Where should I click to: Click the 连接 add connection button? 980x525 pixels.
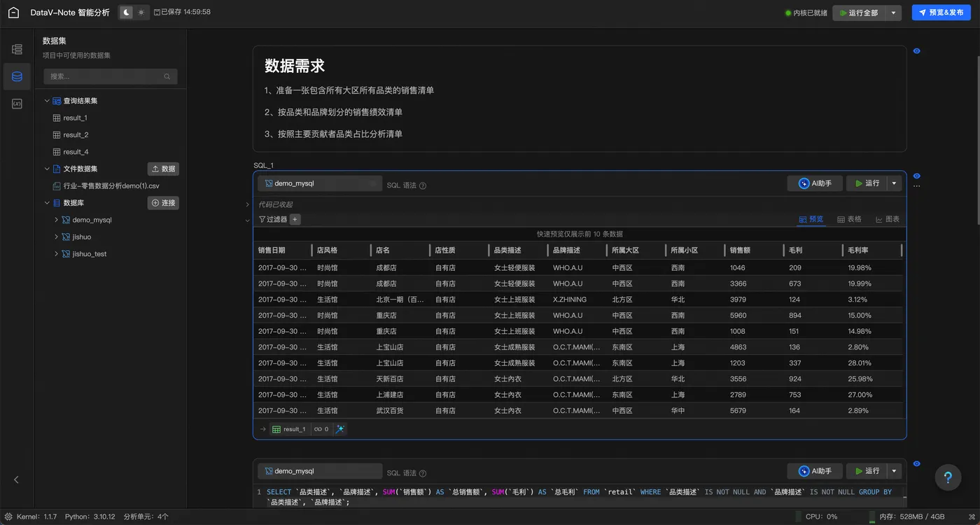click(x=163, y=203)
